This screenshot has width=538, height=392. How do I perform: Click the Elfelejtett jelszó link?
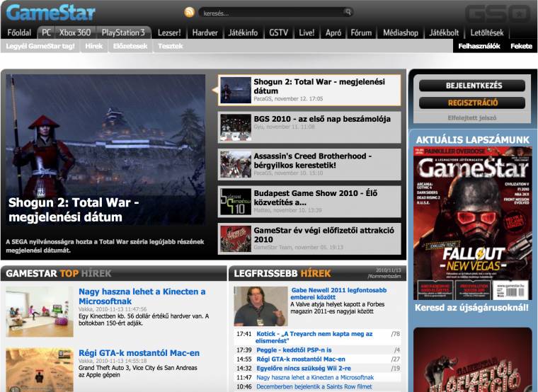[472, 117]
